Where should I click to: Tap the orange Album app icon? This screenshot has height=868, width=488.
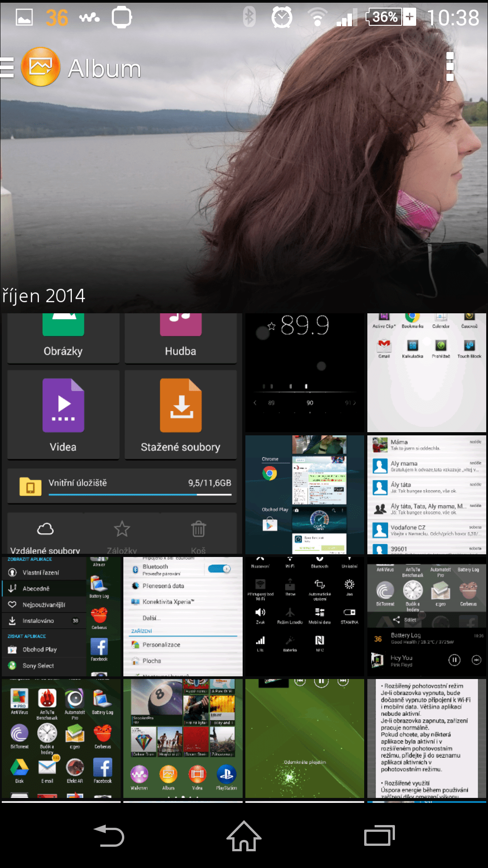point(41,67)
